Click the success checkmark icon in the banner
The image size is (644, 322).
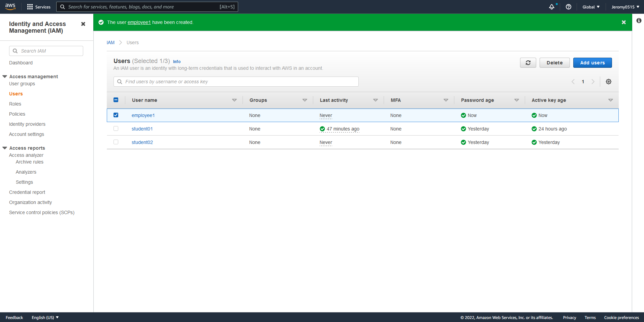pyautogui.click(x=101, y=22)
